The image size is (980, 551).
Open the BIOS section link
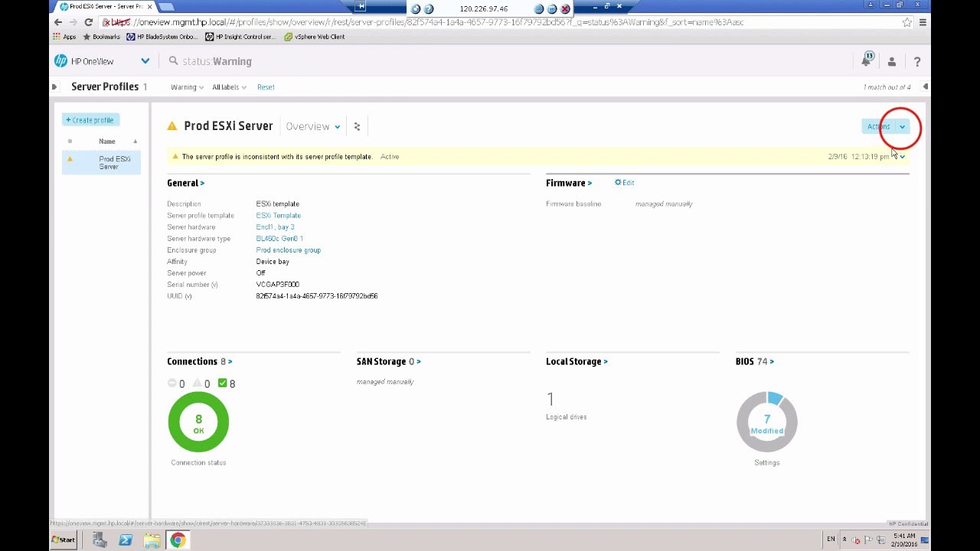point(754,361)
